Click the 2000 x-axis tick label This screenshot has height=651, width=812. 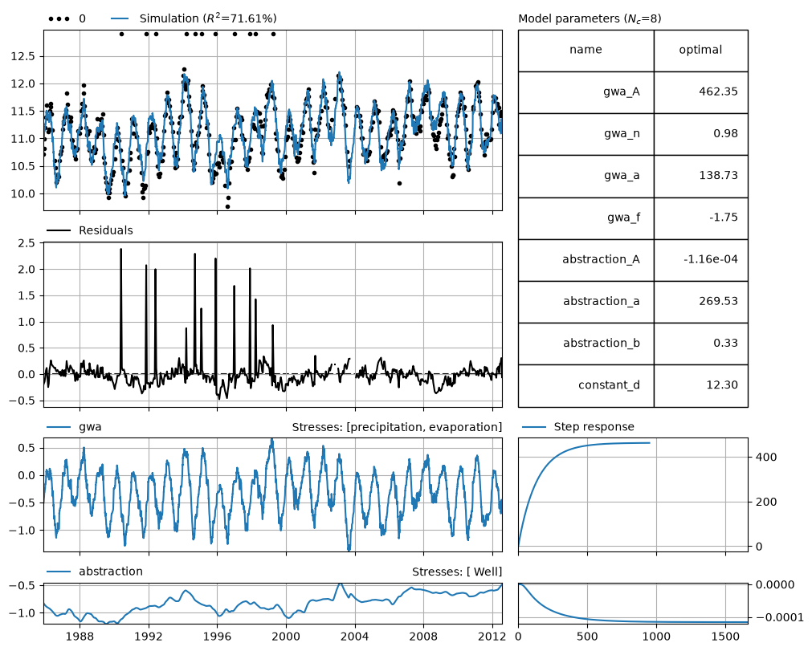coord(286,636)
